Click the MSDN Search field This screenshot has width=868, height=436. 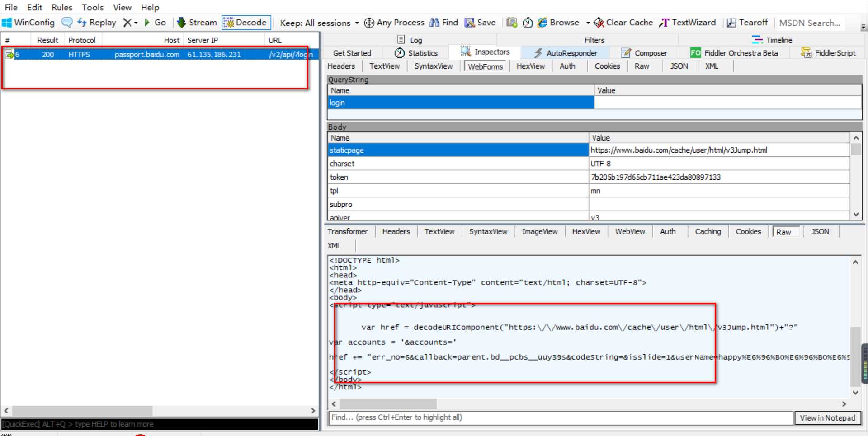tap(811, 23)
